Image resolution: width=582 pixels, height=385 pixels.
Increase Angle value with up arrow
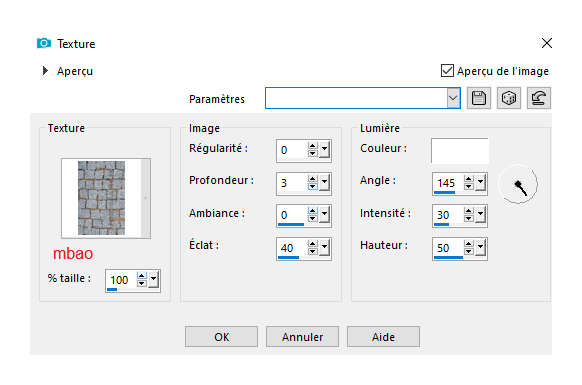(469, 179)
